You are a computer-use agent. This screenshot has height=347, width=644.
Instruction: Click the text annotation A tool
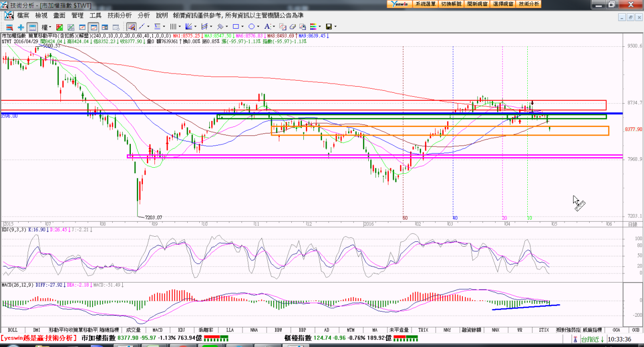267,27
